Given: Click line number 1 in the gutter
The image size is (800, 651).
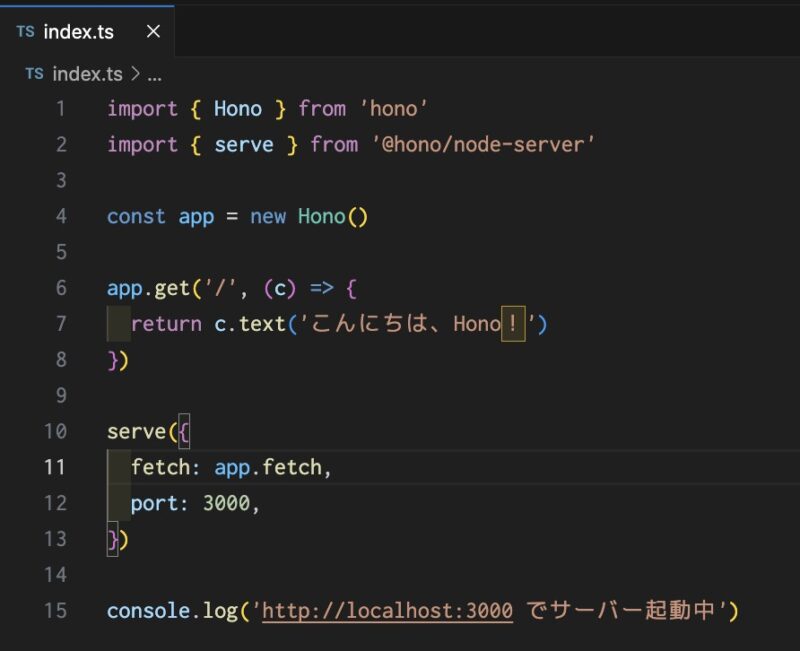Looking at the screenshot, I should [x=61, y=109].
